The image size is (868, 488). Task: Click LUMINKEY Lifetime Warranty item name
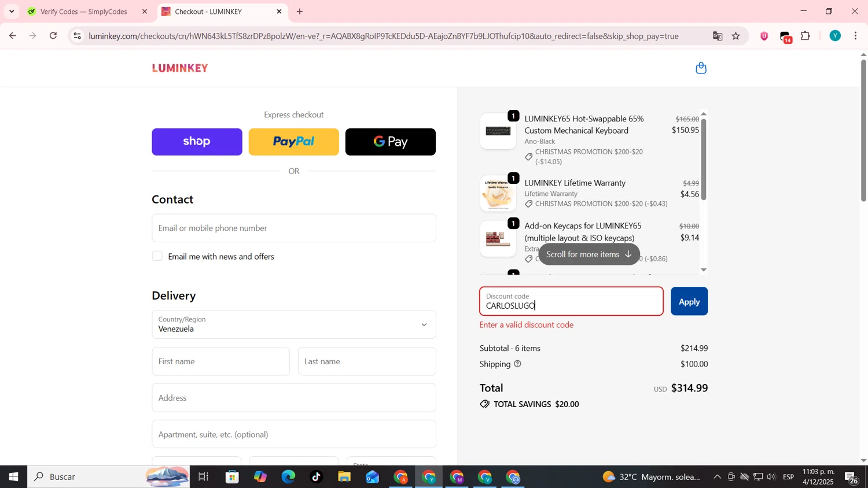575,183
